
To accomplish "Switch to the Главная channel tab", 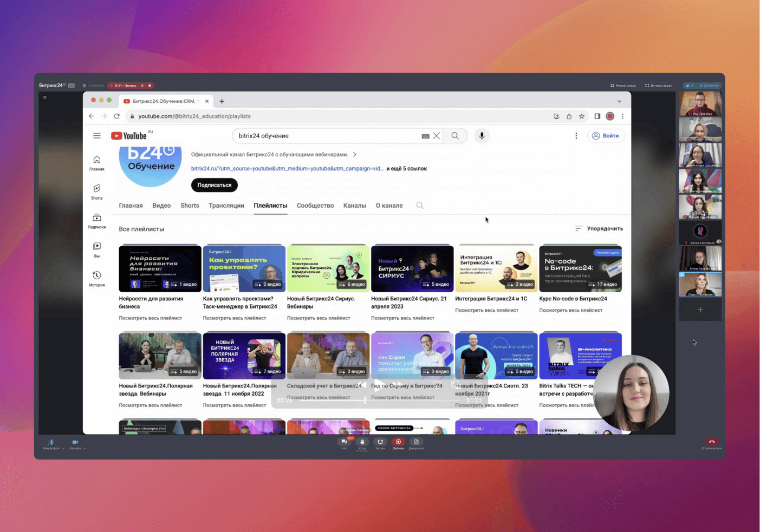I will point(131,206).
